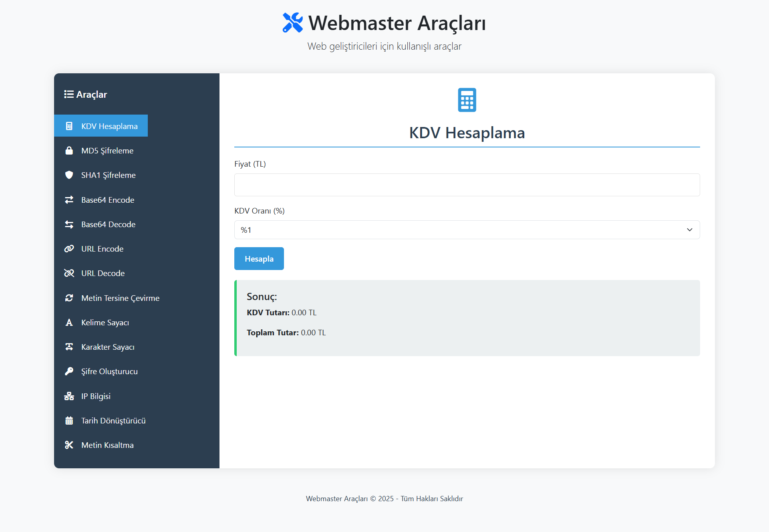Click the footer copyright text
769x532 pixels.
[x=384, y=499]
